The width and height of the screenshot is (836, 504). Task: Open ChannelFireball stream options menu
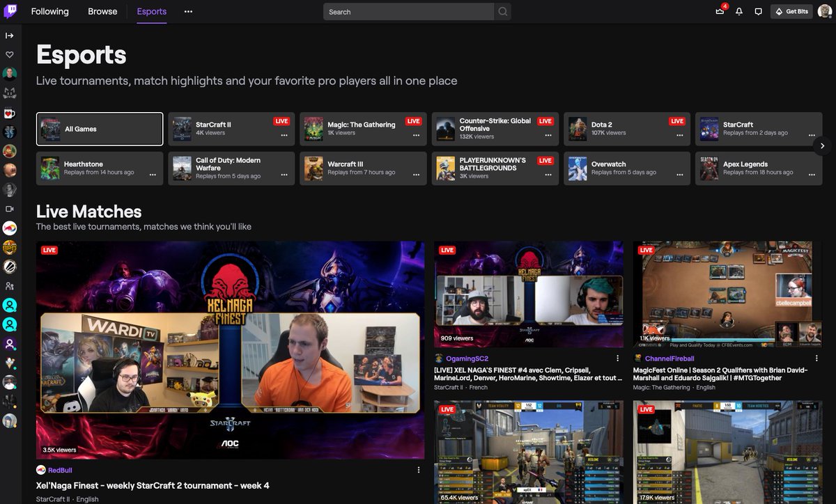click(x=816, y=359)
